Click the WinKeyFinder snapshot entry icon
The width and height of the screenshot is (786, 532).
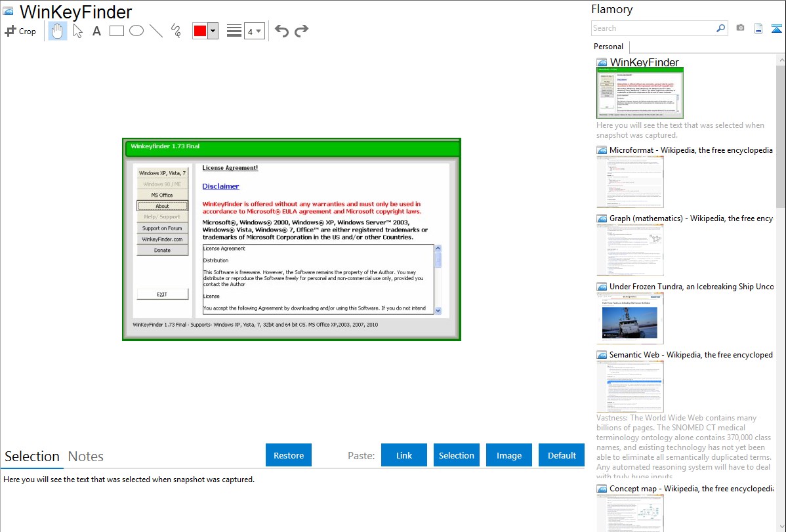(602, 63)
